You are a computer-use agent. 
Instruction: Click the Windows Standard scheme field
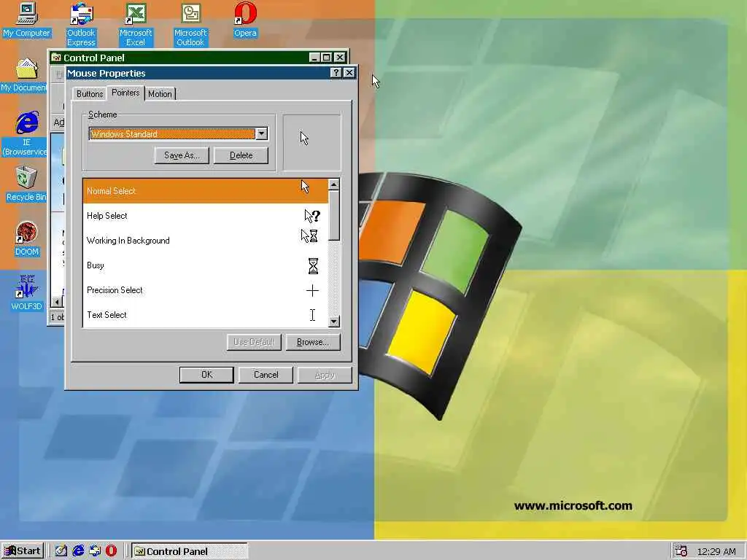tap(172, 134)
